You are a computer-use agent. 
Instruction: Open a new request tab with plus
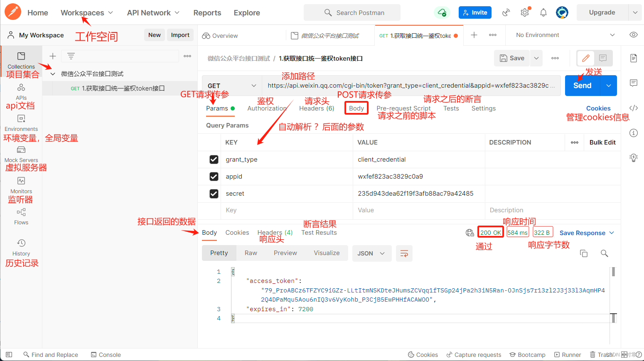474,35
